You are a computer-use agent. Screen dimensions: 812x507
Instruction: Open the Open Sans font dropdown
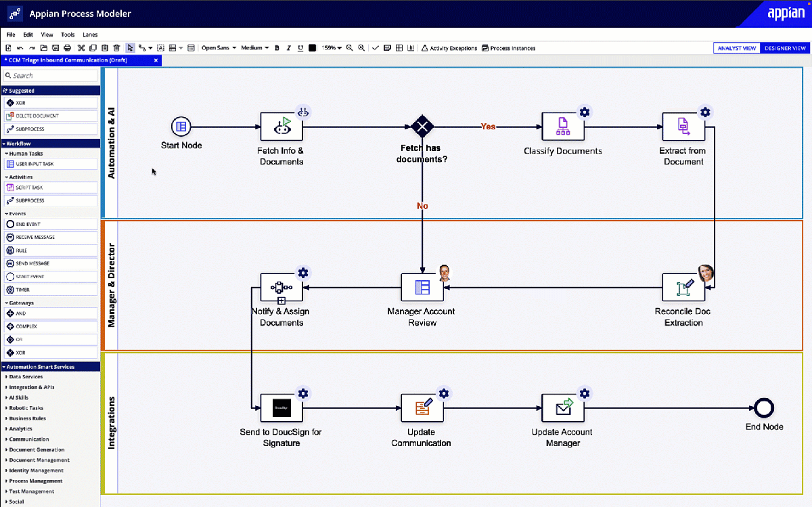pyautogui.click(x=219, y=48)
